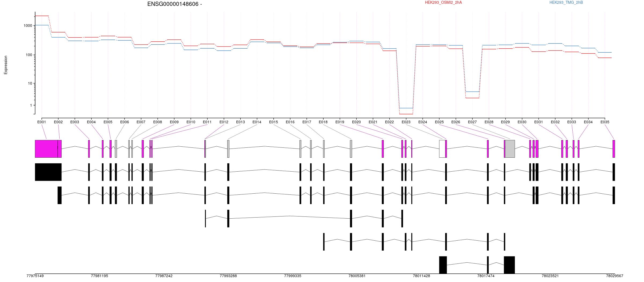Click exon label E001
Screen dimensions: 644x282
pyautogui.click(x=42, y=122)
